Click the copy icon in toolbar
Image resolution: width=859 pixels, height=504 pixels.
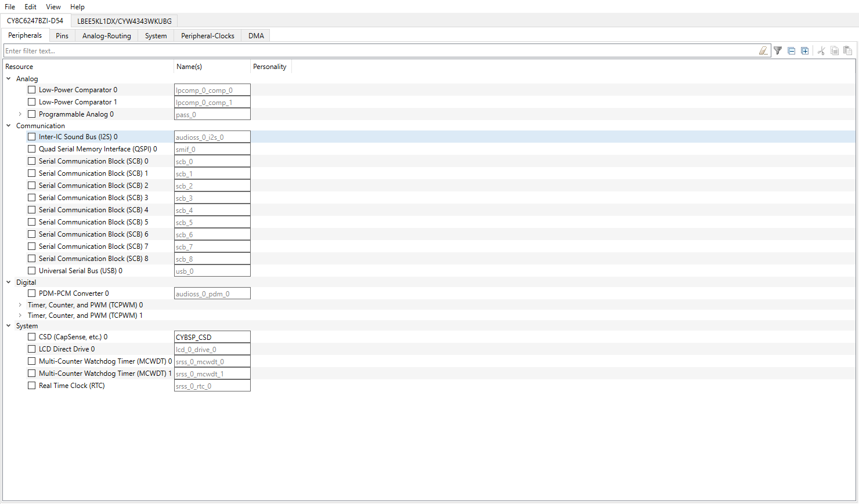(835, 51)
